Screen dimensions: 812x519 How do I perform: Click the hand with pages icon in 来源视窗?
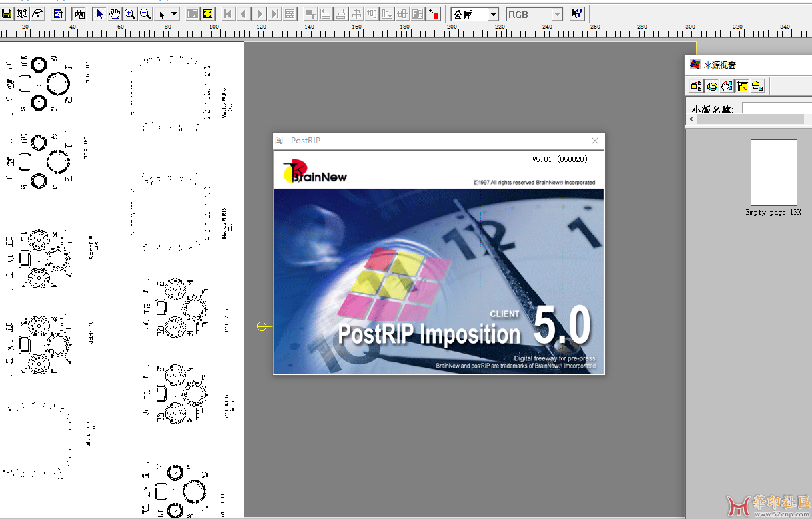727,85
